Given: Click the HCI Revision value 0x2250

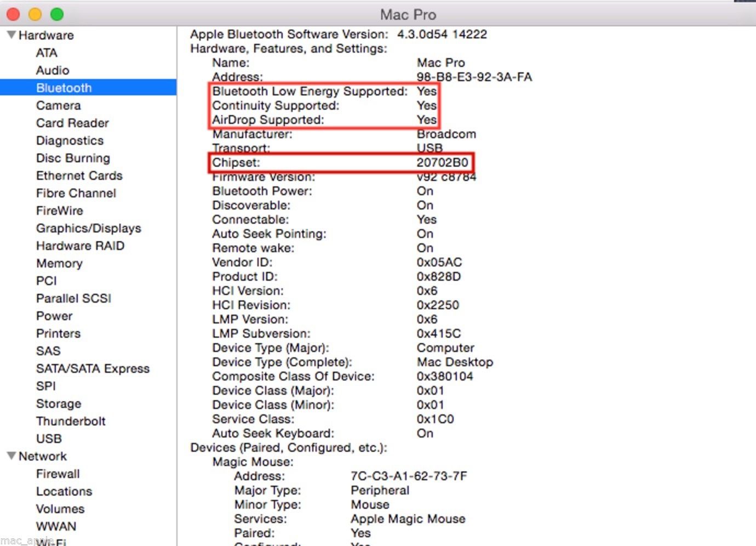Looking at the screenshot, I should click(x=438, y=305).
